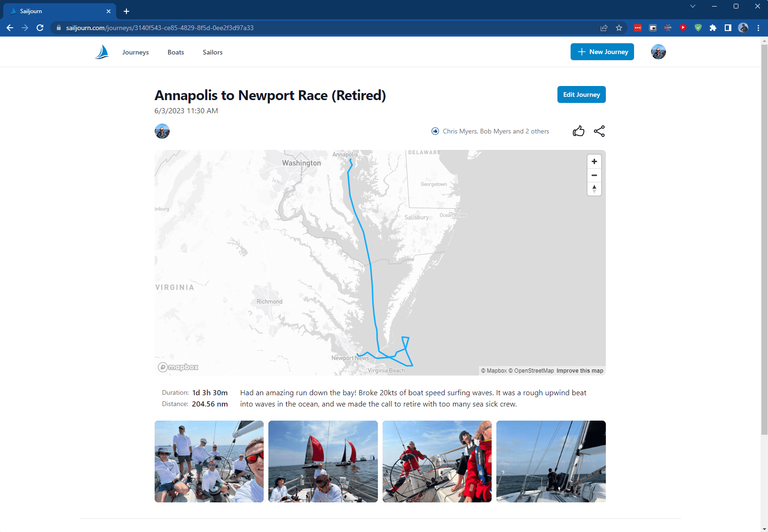Like the journey with thumbs-up icon
Screen dimensions: 768x532
coord(579,131)
